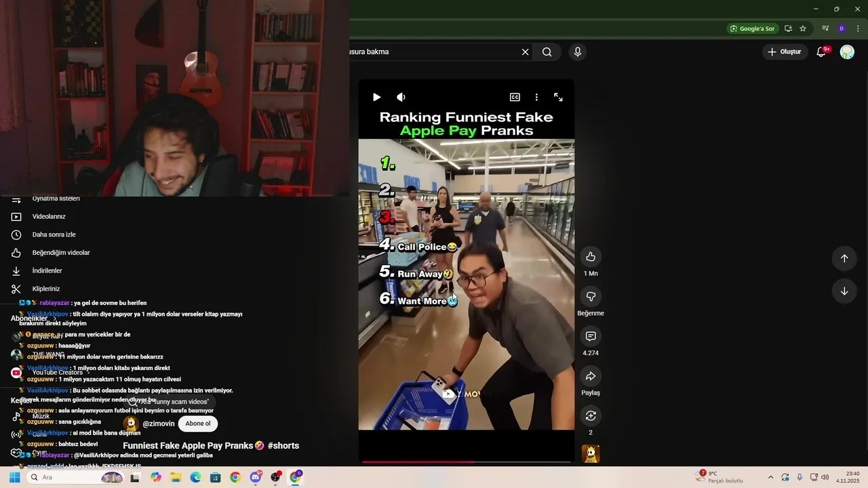Viewport: 868px width, 488px height.
Task: Open the Chrome profile 'D' avatar
Action: (x=842, y=28)
